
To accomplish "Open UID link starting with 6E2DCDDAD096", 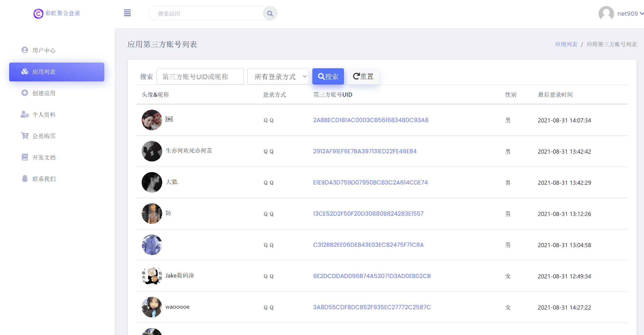I will click(x=372, y=276).
